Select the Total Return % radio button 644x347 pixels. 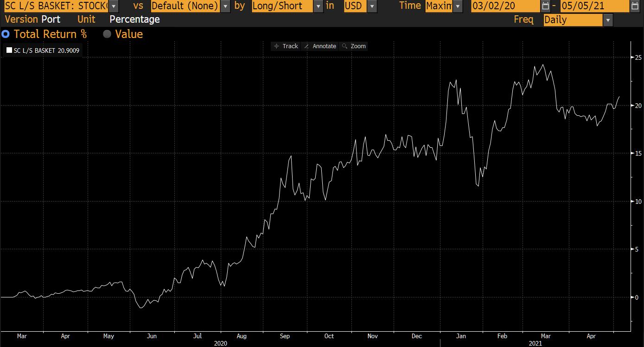pyautogui.click(x=6, y=34)
